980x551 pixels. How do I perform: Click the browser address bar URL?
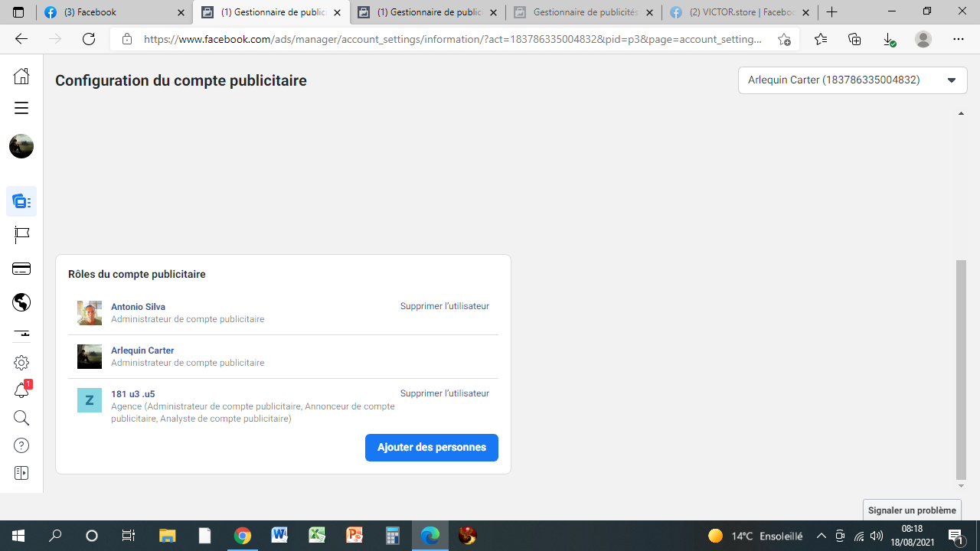click(x=452, y=39)
